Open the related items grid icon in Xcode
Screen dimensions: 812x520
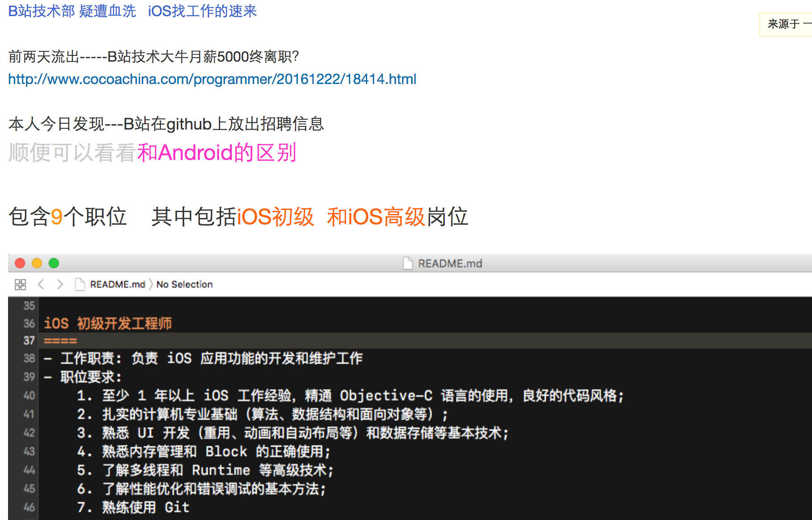tap(21, 285)
